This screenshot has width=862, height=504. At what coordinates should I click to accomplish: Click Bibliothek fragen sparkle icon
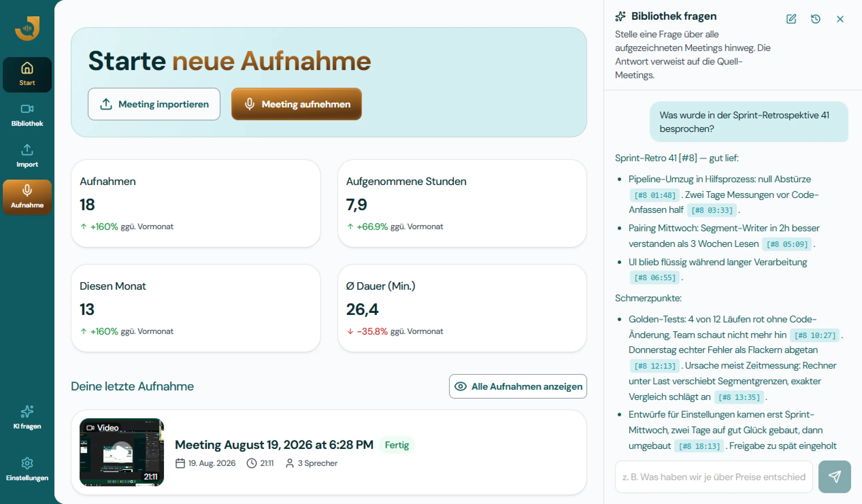[x=620, y=16]
